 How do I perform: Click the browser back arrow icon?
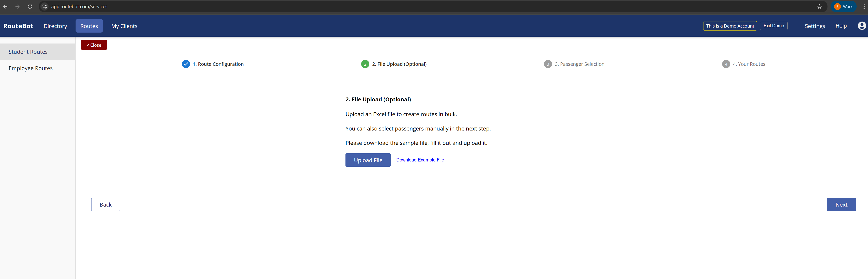(5, 6)
